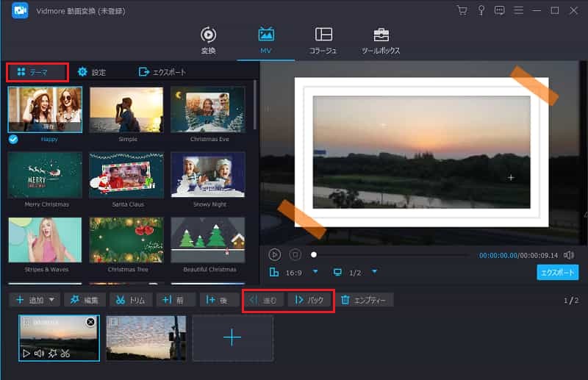
Task: Click the トリム trim button
Action: (x=131, y=300)
